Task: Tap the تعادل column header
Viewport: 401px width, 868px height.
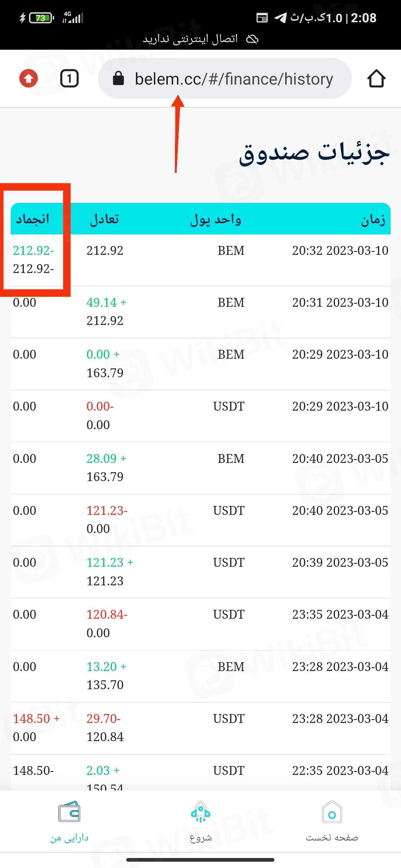Action: pos(104,219)
